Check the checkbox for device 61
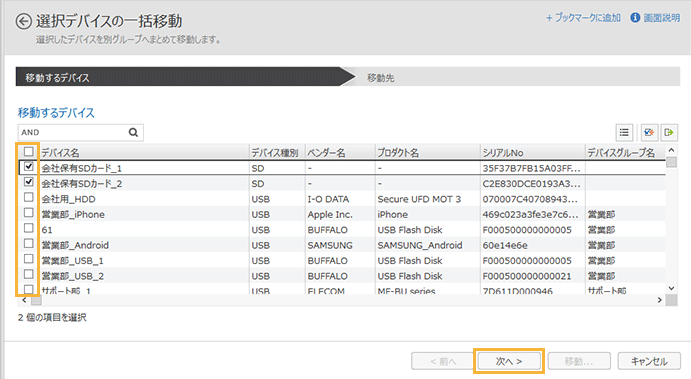 coord(29,228)
